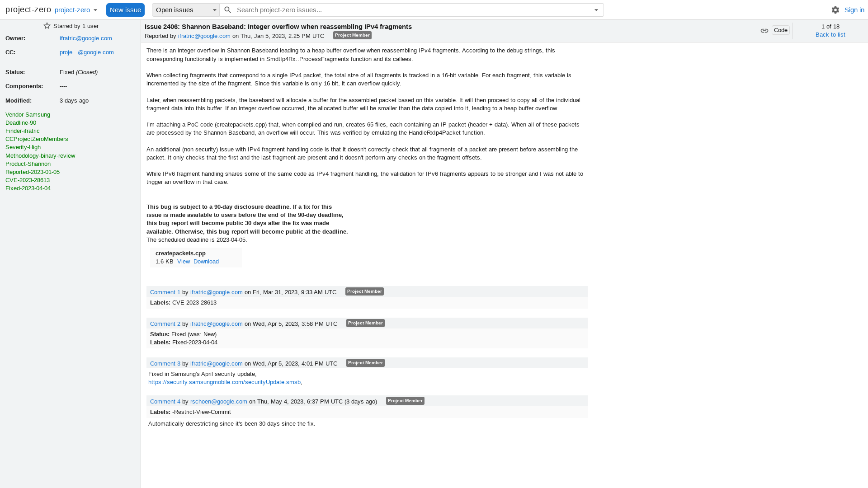Click the New issue button

[125, 9]
